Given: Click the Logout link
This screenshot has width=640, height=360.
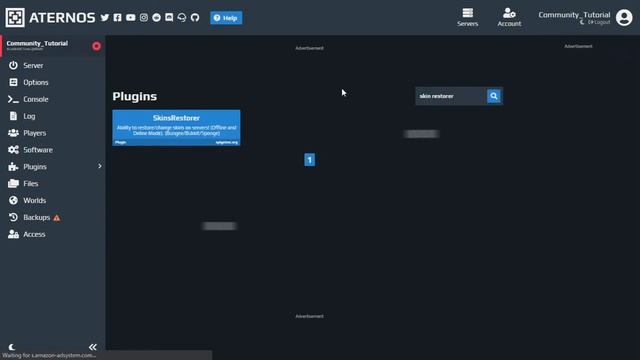Looking at the screenshot, I should (599, 22).
